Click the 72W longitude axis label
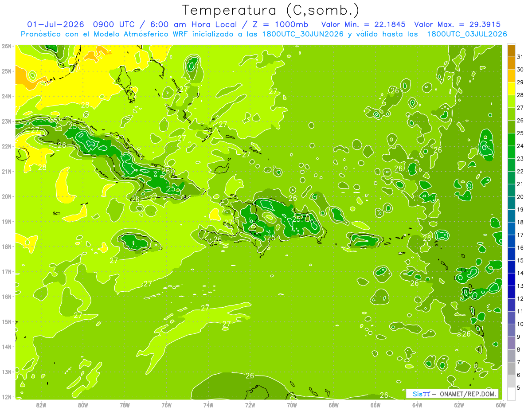532x411 pixels. (x=250, y=404)
